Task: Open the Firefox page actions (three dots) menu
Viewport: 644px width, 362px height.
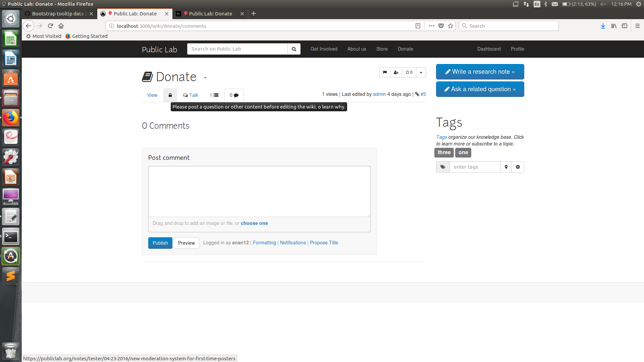Action: (x=431, y=26)
